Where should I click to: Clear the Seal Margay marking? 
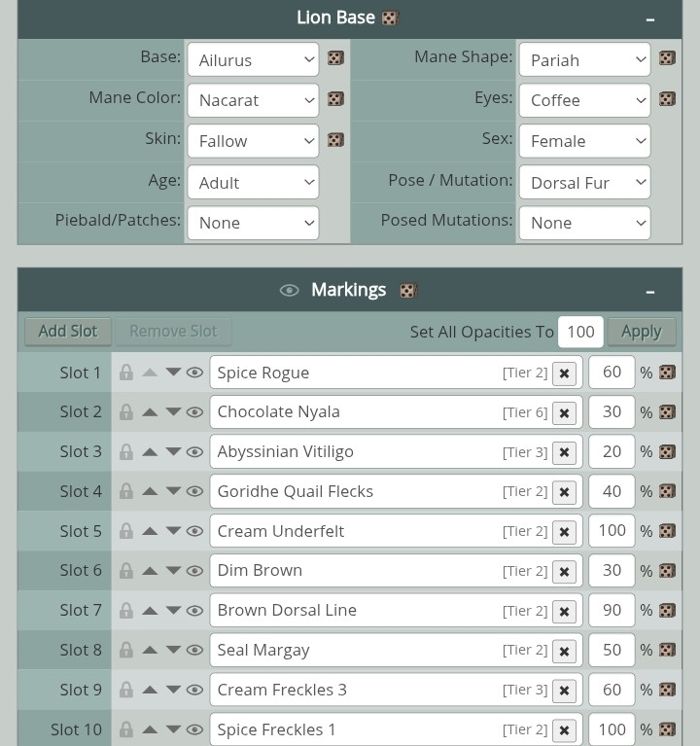point(564,651)
